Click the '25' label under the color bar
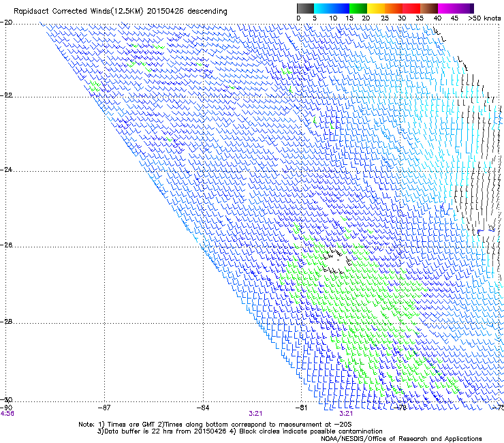504x443 pixels. 385,18
